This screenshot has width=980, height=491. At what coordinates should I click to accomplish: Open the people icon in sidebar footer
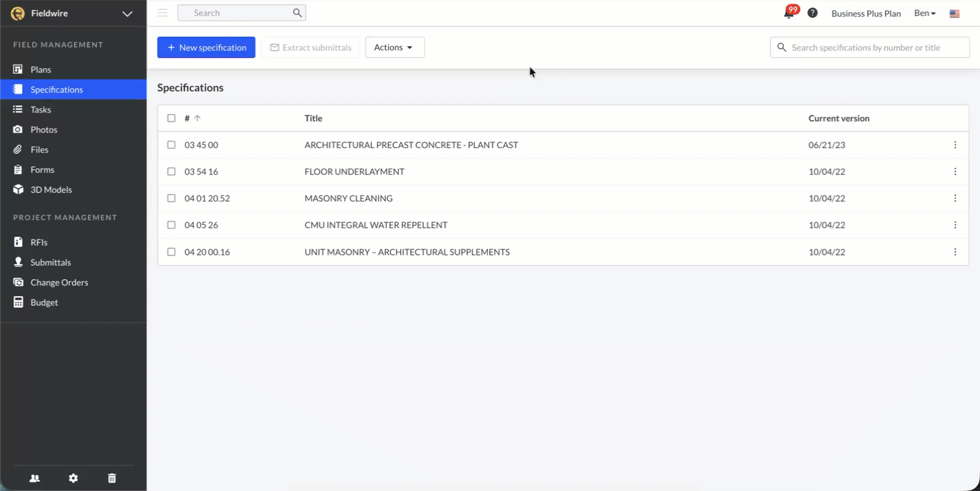[35, 478]
